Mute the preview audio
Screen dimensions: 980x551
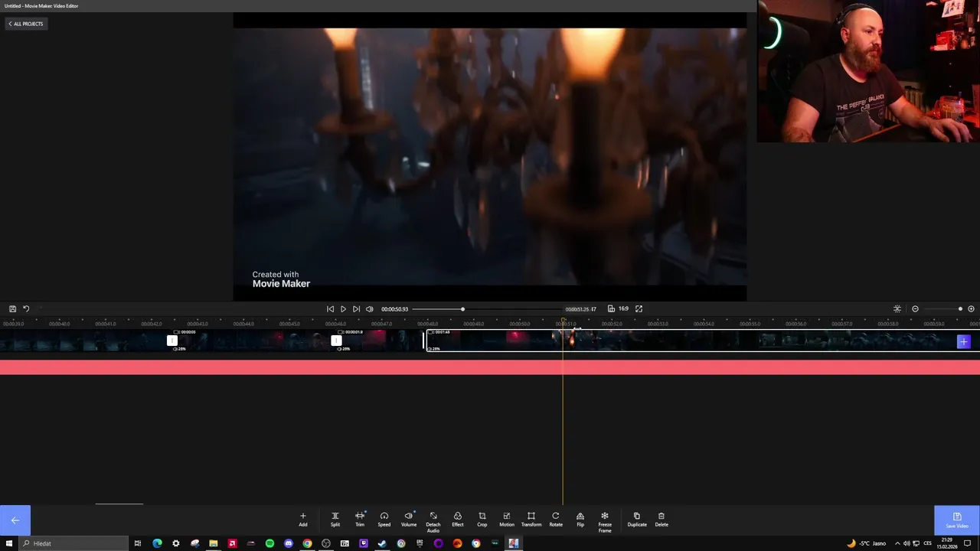[370, 308]
